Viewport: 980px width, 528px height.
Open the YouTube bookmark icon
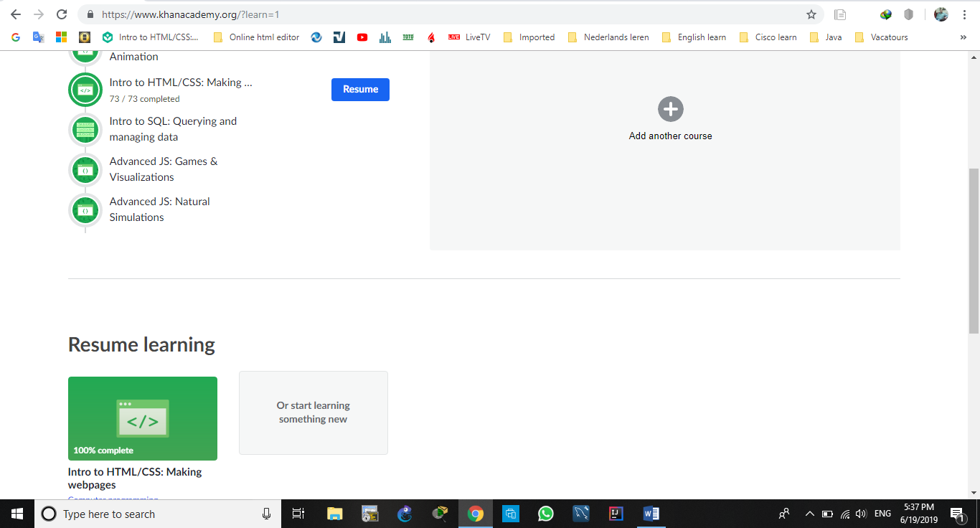coord(362,37)
